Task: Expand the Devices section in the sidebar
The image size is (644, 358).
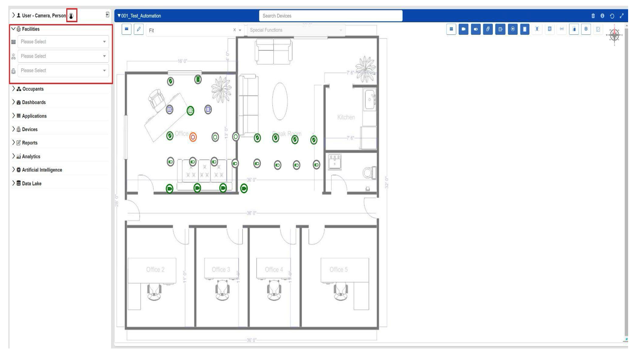Action: tap(29, 129)
